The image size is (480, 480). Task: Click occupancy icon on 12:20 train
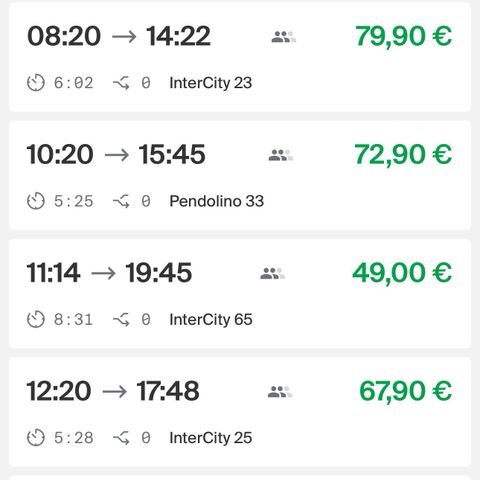click(280, 392)
